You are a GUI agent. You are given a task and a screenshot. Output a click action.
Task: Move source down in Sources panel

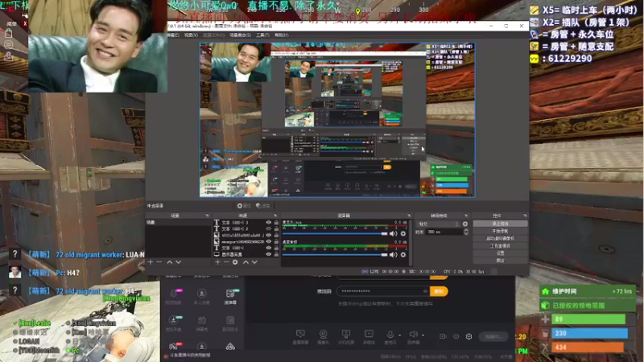tap(254, 262)
